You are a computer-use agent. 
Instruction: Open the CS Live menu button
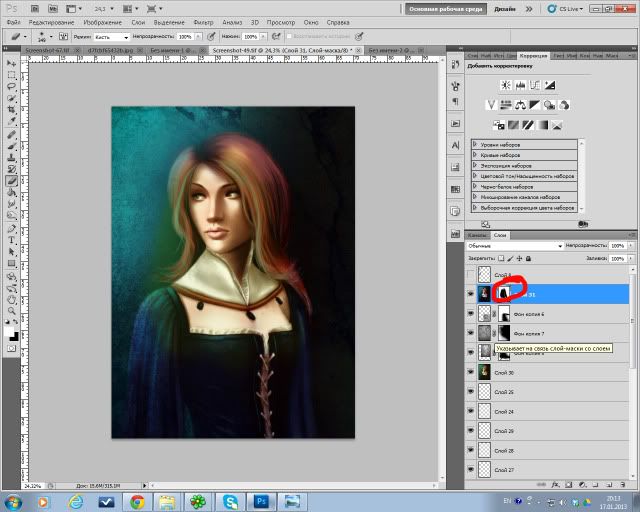click(x=566, y=9)
